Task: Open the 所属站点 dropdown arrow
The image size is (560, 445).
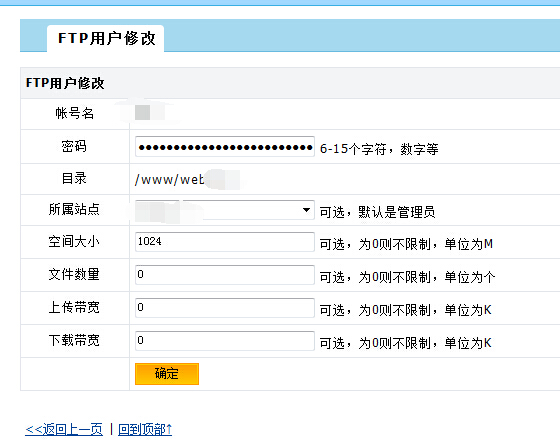Action: click(306, 210)
